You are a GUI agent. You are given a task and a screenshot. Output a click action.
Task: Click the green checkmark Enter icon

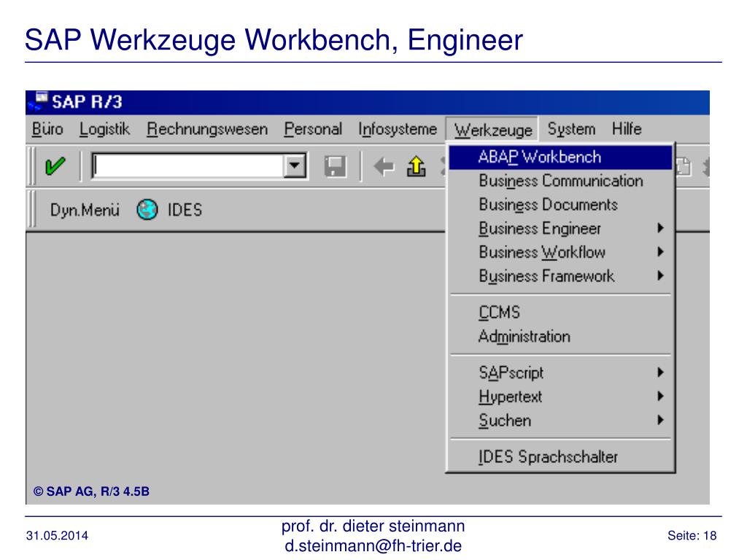tap(55, 166)
